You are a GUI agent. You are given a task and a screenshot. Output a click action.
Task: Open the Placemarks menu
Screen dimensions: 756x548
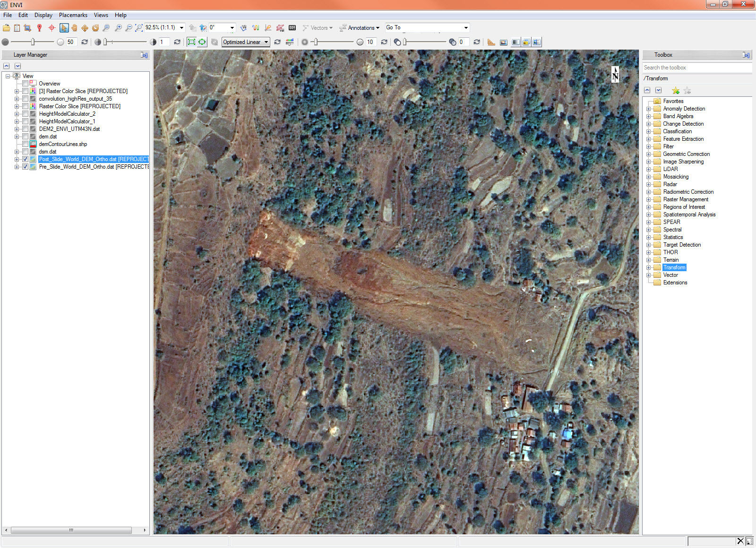(x=73, y=15)
